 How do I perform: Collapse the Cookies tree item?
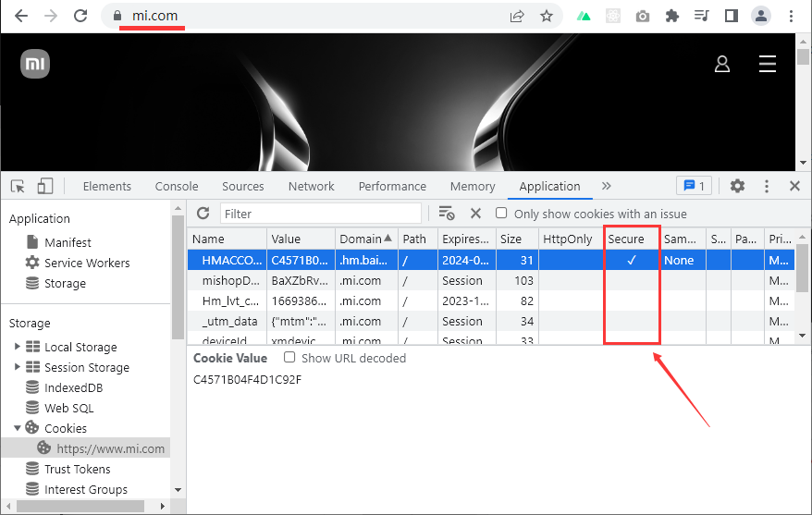(17, 427)
